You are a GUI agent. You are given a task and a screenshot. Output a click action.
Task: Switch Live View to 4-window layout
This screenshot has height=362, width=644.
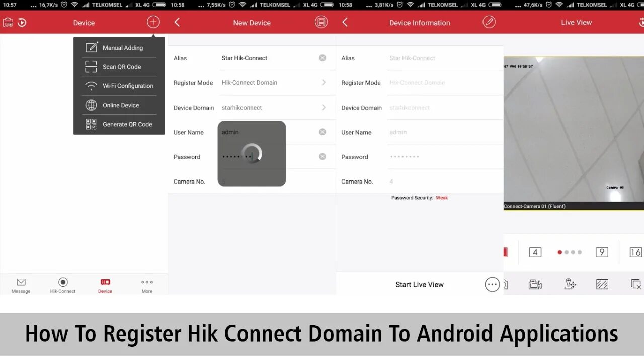click(x=535, y=252)
